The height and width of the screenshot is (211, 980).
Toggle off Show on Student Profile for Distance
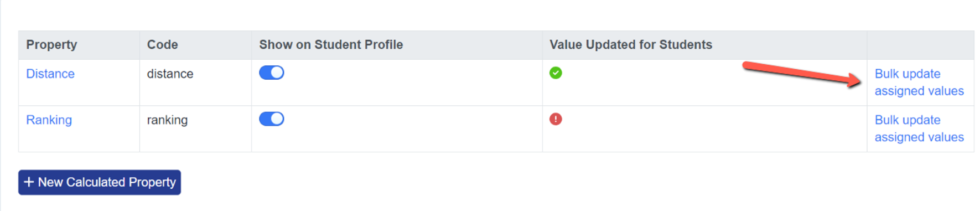272,73
